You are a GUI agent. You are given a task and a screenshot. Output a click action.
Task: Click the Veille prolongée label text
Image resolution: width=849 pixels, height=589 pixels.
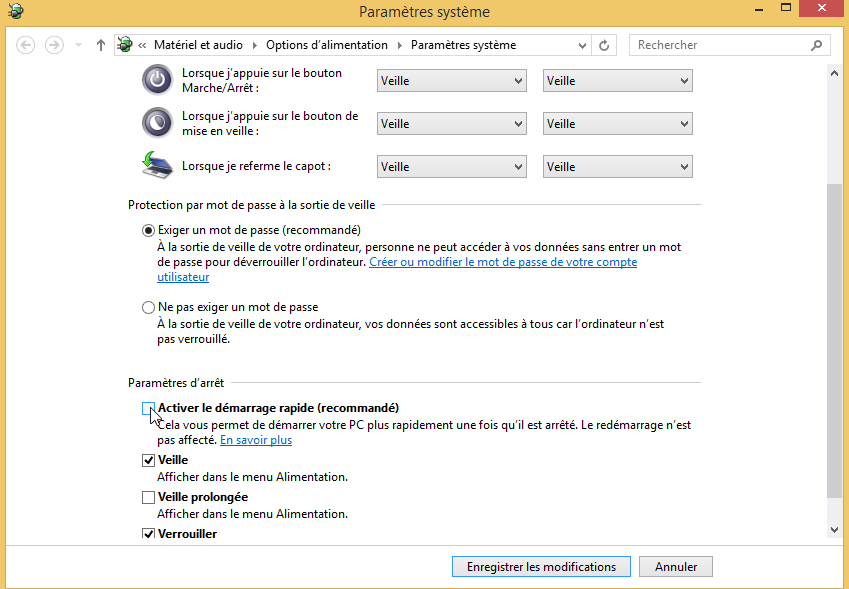[203, 497]
